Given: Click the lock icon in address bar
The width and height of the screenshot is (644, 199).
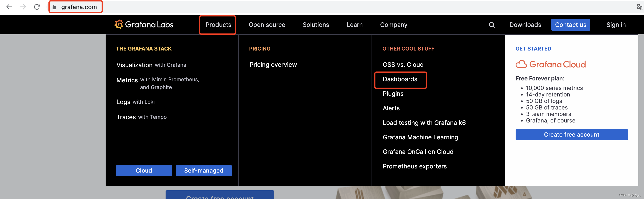Looking at the screenshot, I should click(x=54, y=7).
